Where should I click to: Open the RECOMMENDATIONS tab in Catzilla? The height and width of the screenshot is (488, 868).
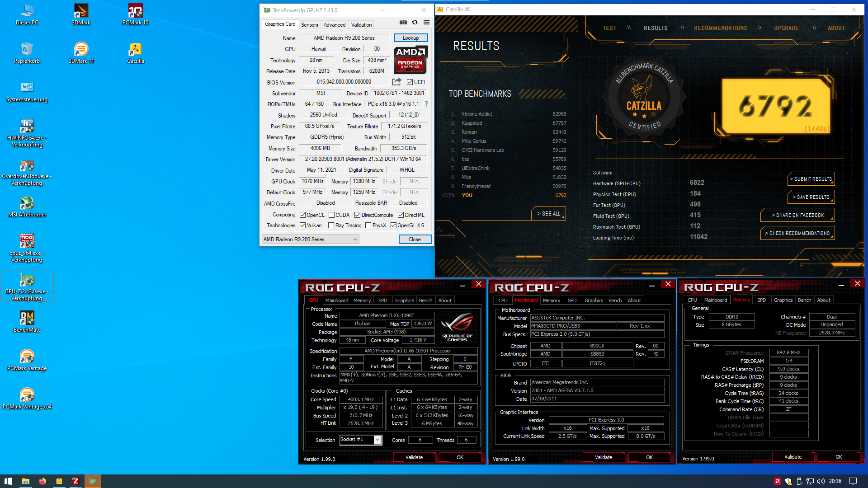pos(721,28)
